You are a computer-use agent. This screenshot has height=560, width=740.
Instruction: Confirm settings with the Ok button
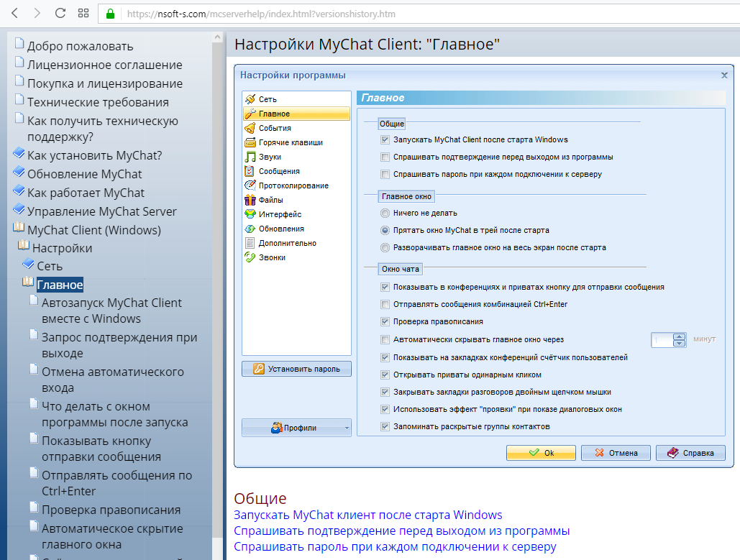pyautogui.click(x=541, y=453)
